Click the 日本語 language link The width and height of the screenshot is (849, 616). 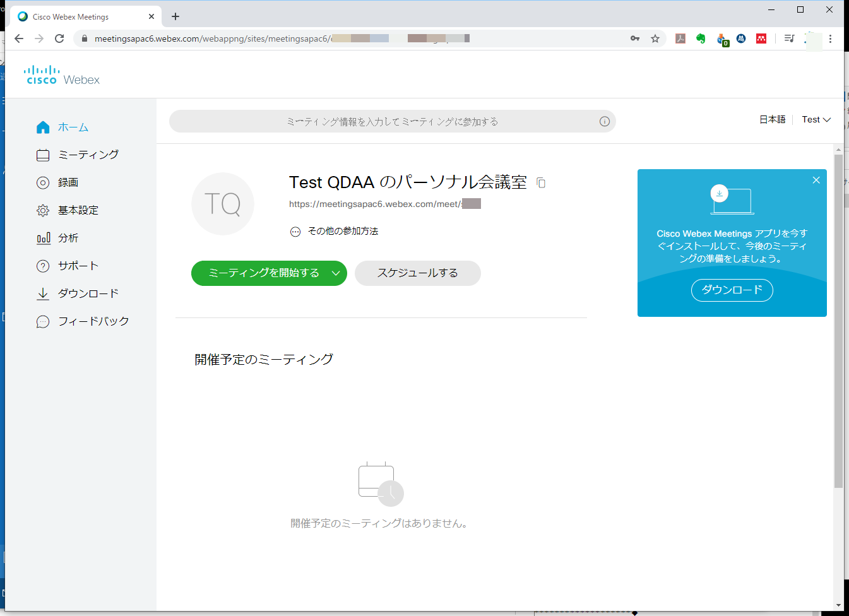772,119
